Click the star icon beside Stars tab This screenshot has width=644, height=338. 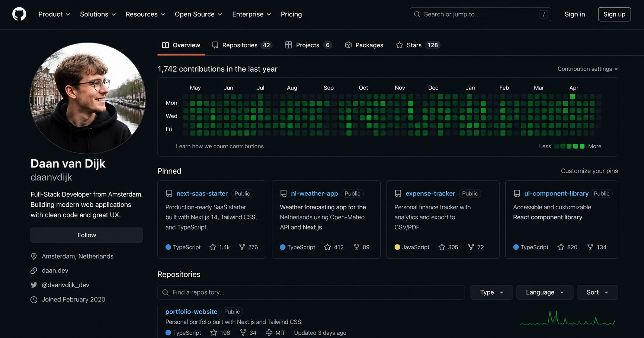(x=399, y=45)
